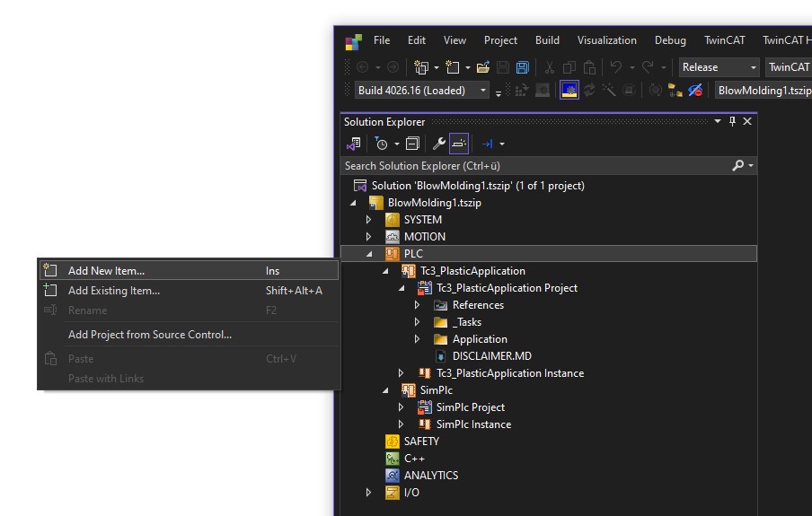Choose Add New Item... in context menu

[x=189, y=271]
